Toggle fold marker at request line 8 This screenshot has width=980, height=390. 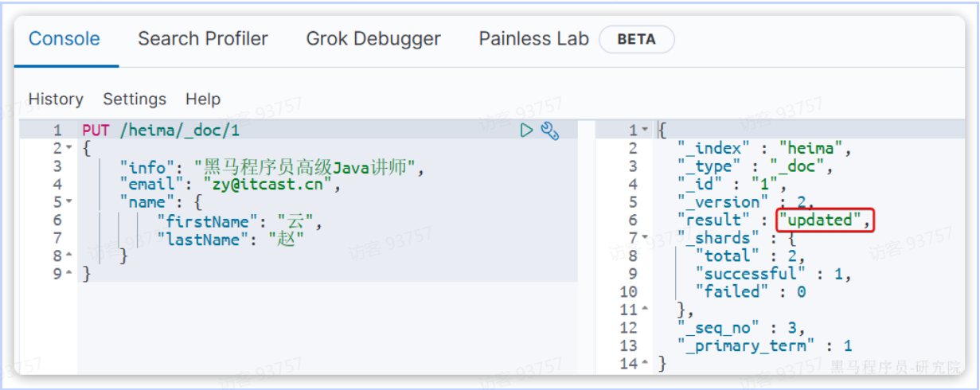pyautogui.click(x=68, y=256)
